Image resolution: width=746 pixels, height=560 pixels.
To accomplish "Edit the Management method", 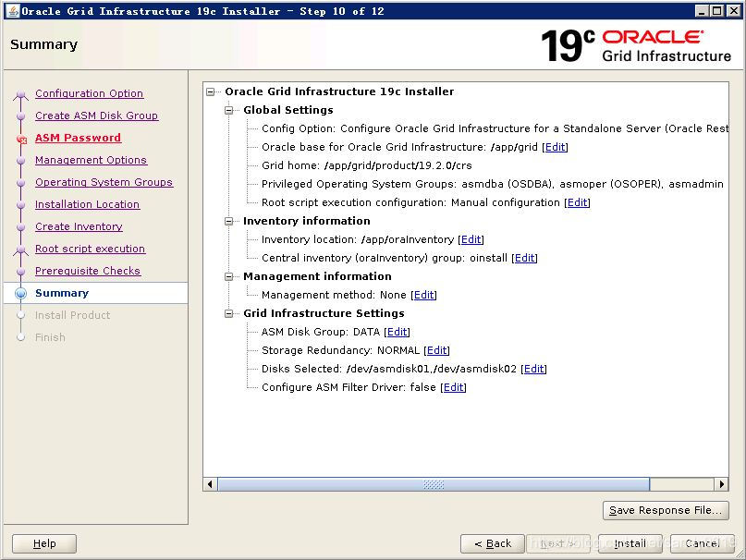I will tap(424, 295).
